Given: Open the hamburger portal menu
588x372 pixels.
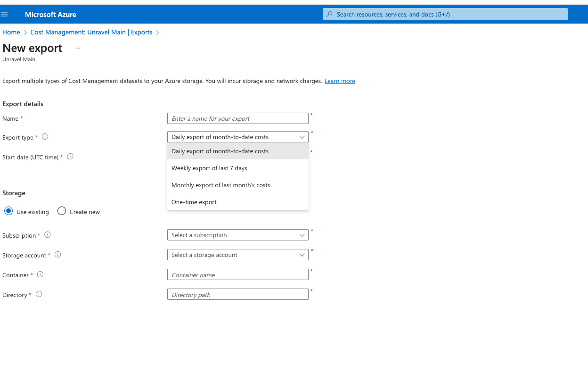Looking at the screenshot, I should pyautogui.click(x=5, y=15).
